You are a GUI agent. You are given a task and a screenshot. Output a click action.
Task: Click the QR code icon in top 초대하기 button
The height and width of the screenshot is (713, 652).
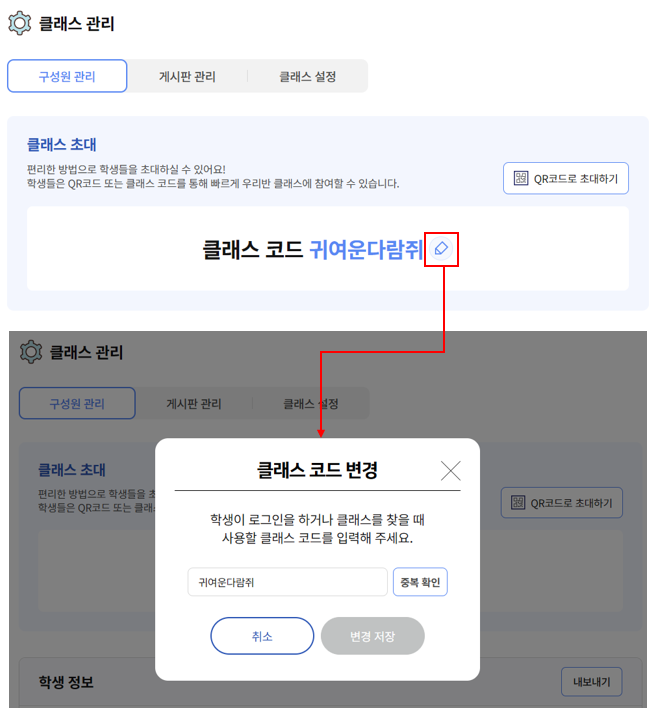521,178
